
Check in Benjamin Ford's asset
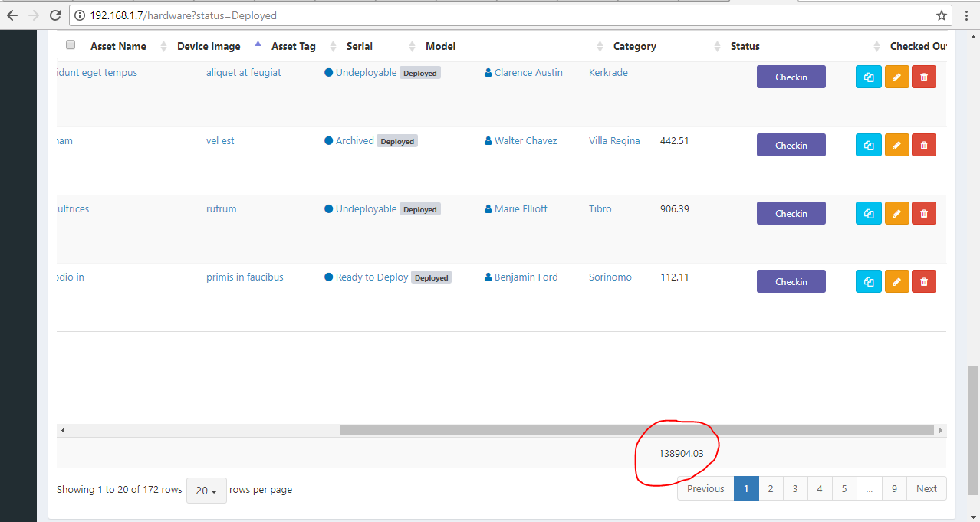[x=791, y=281]
